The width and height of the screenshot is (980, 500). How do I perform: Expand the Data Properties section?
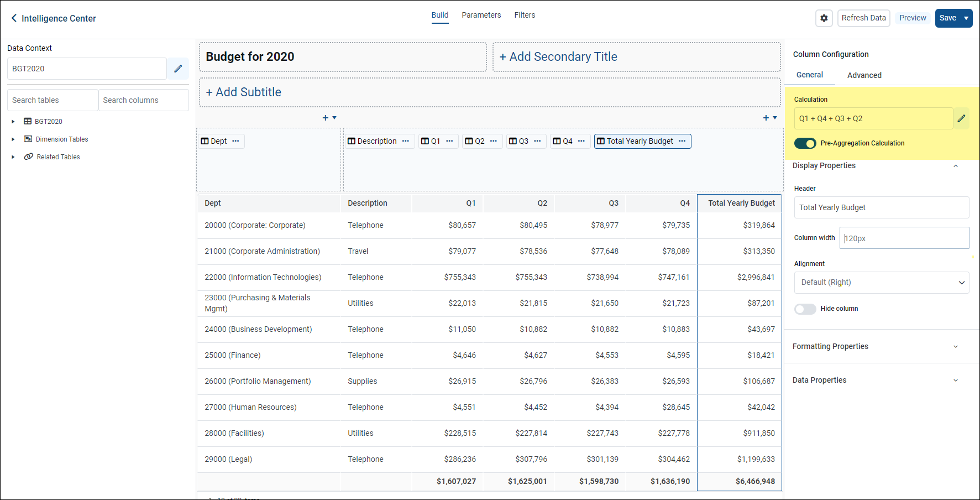pos(955,381)
